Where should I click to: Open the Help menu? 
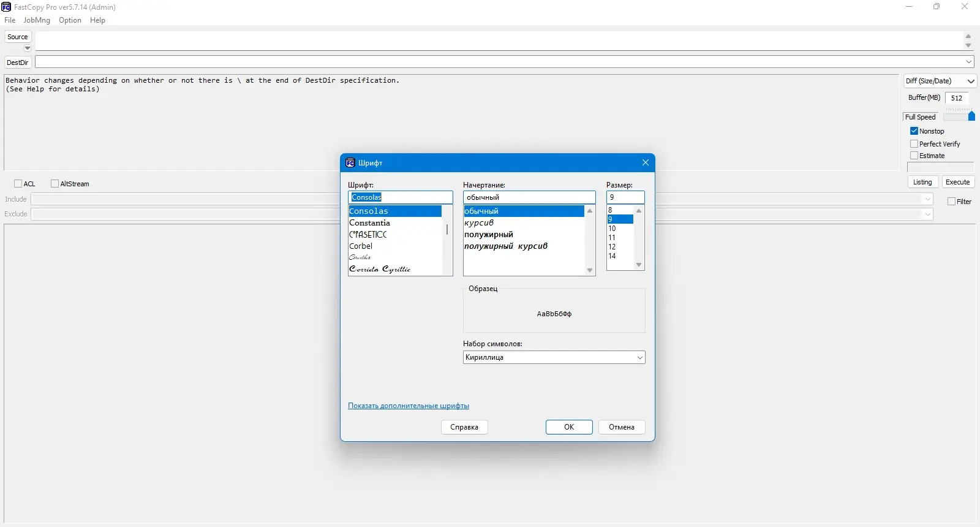tap(97, 20)
